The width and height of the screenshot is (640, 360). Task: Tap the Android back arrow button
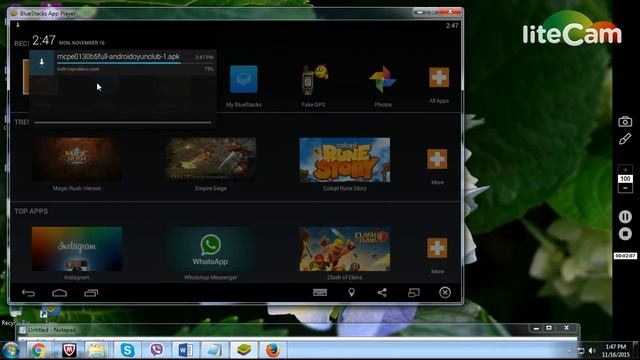[x=29, y=293]
